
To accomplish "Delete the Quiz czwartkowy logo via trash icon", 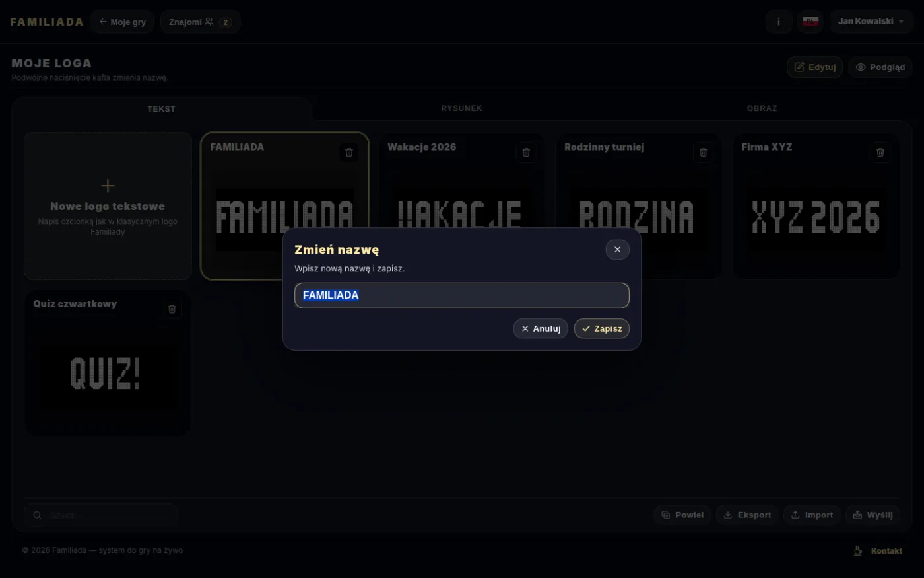I will click(x=172, y=309).
